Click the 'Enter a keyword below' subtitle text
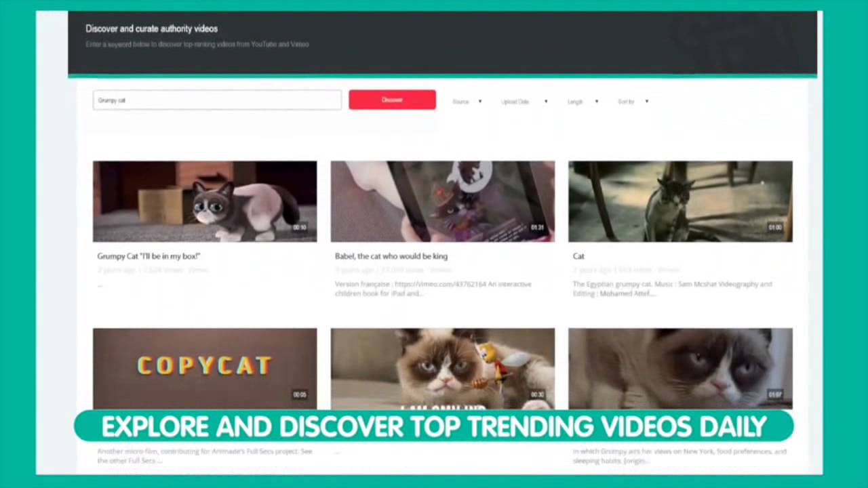Viewport: 868px width, 488px height. 197,44
